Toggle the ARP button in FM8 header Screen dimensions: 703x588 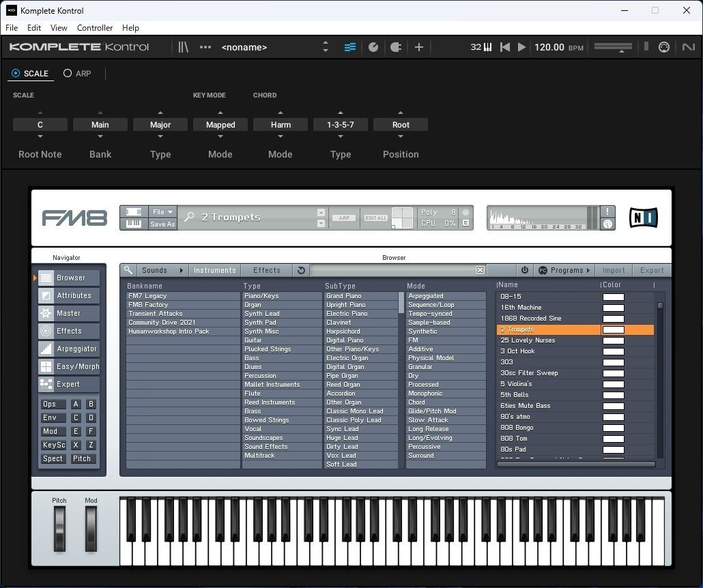pyautogui.click(x=344, y=218)
